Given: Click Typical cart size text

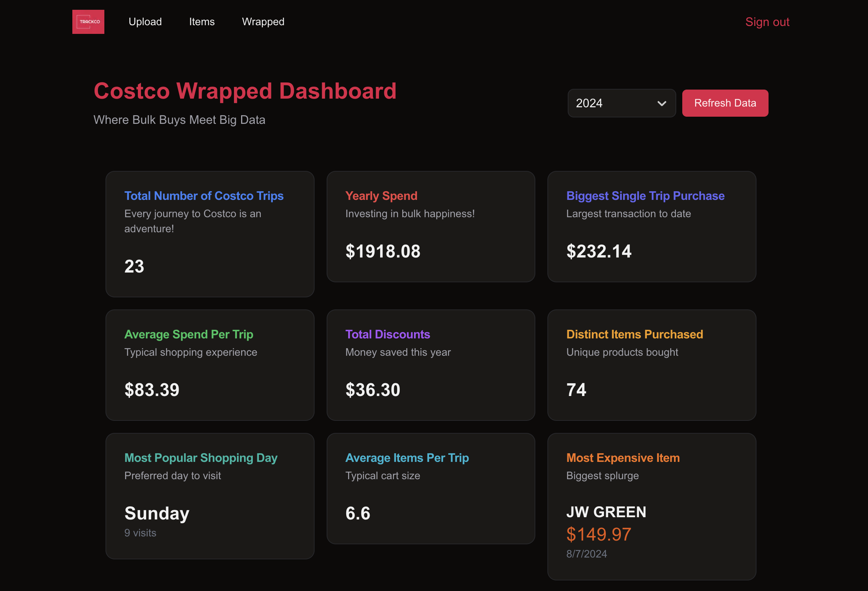Looking at the screenshot, I should point(383,476).
